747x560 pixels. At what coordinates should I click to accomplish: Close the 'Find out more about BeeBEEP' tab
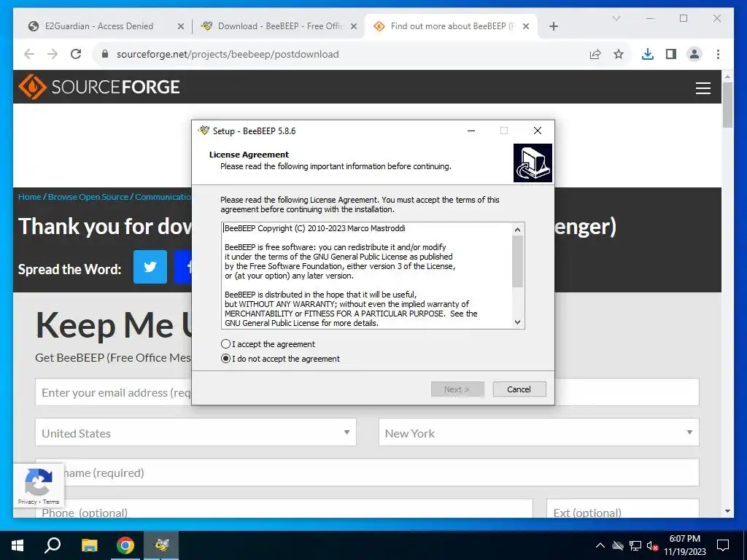(526, 26)
